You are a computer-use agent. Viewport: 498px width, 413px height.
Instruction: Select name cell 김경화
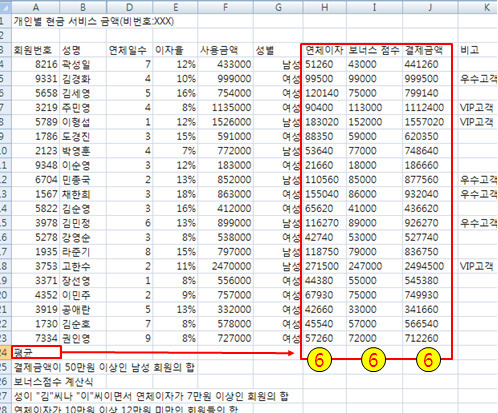[83, 79]
